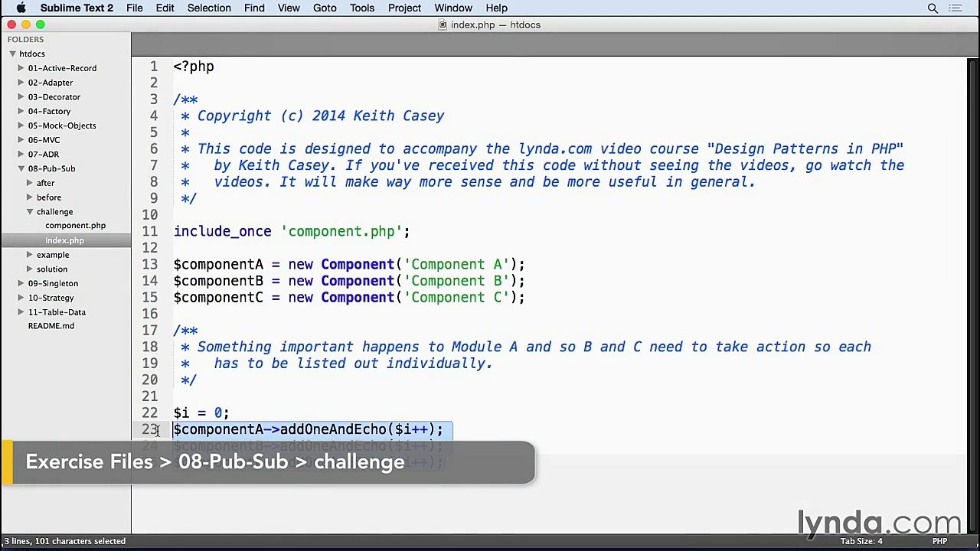Viewport: 980px width, 551px height.
Task: Place cursor on the <?php opening tag
Action: [x=194, y=67]
